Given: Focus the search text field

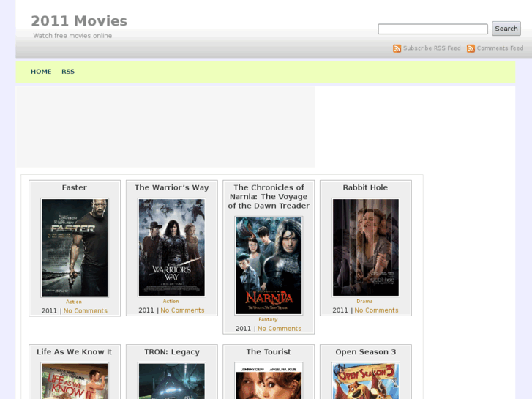Looking at the screenshot, I should click(432, 29).
